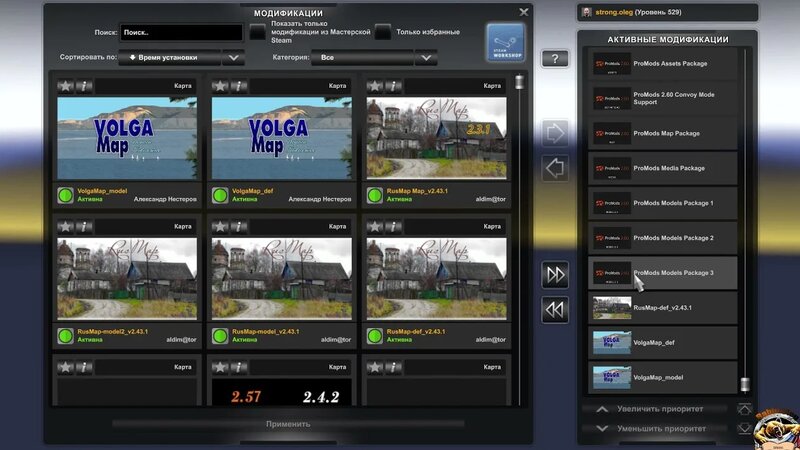Image resolution: width=800 pixels, height=450 pixels.
Task: Select ProMods Assets Package in active list
Action: click(663, 64)
